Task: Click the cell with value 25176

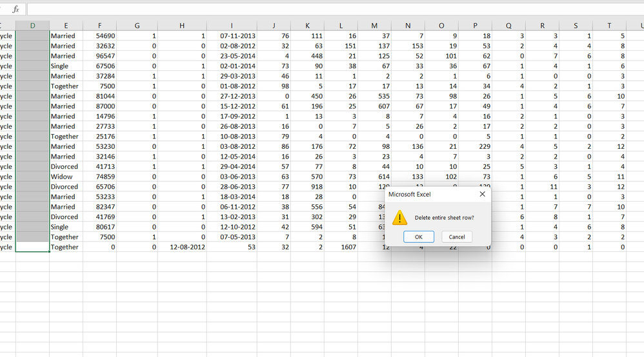Action: (x=99, y=136)
